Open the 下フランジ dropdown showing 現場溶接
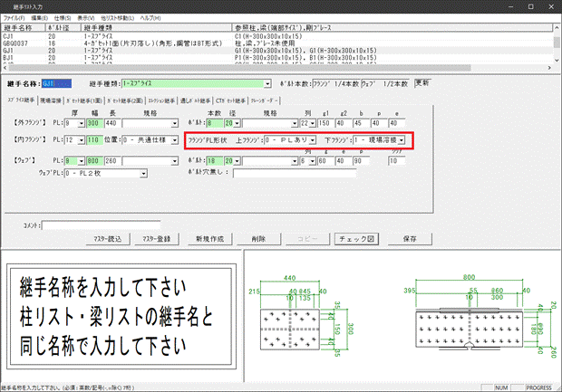 (401, 140)
